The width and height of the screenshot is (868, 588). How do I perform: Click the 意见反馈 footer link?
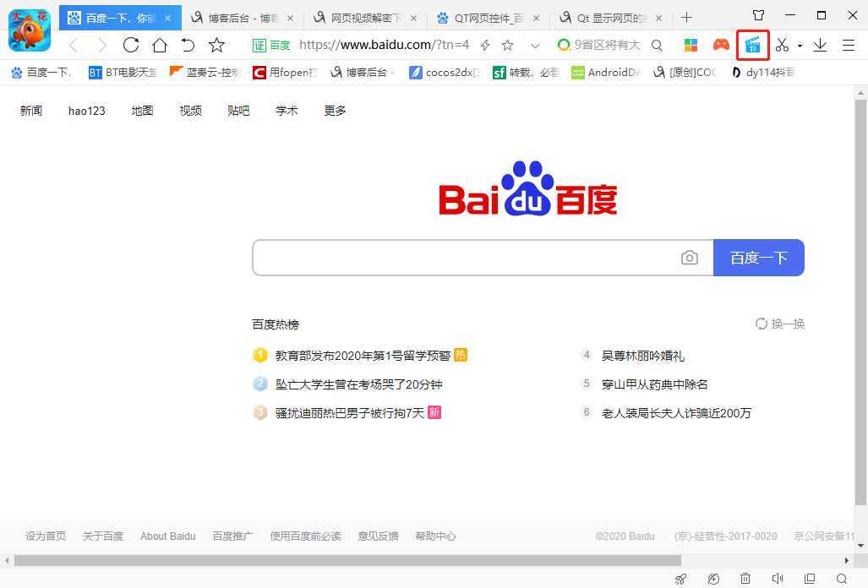tap(378, 536)
